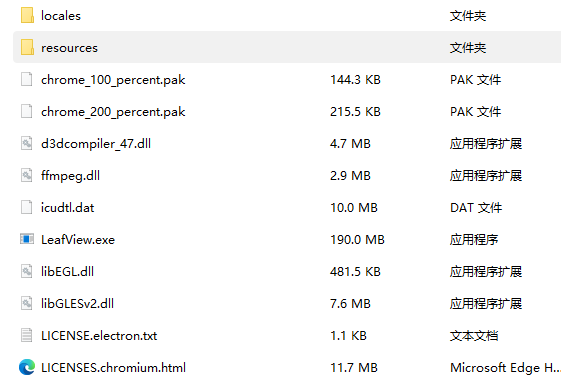
Task: Click the libGLESv2.dll file name
Action: tap(77, 303)
